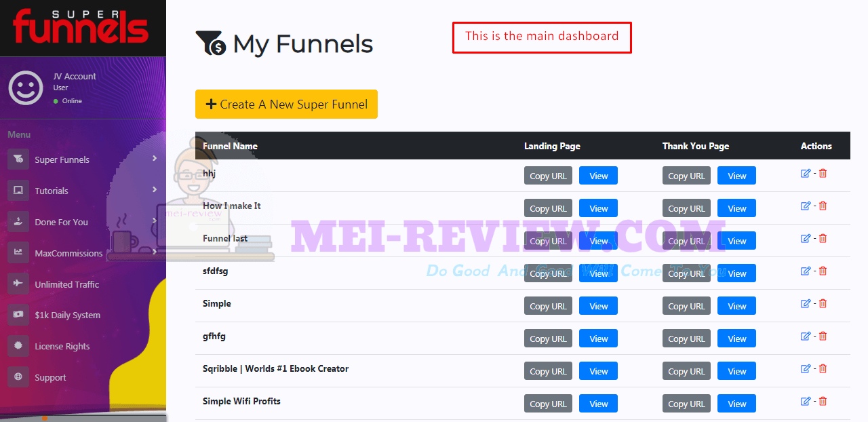868x422 pixels.
Task: Copy thank you URL for Sqribble funnel
Action: click(x=686, y=371)
